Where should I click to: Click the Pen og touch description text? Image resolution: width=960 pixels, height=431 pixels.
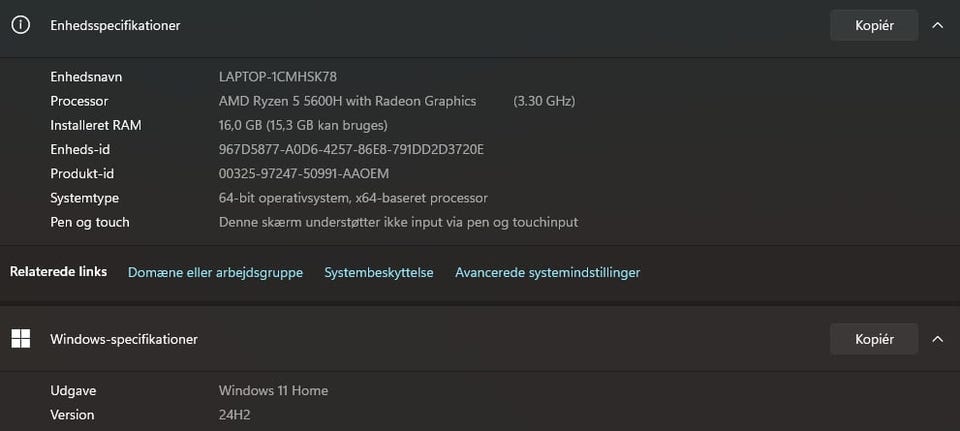398,222
